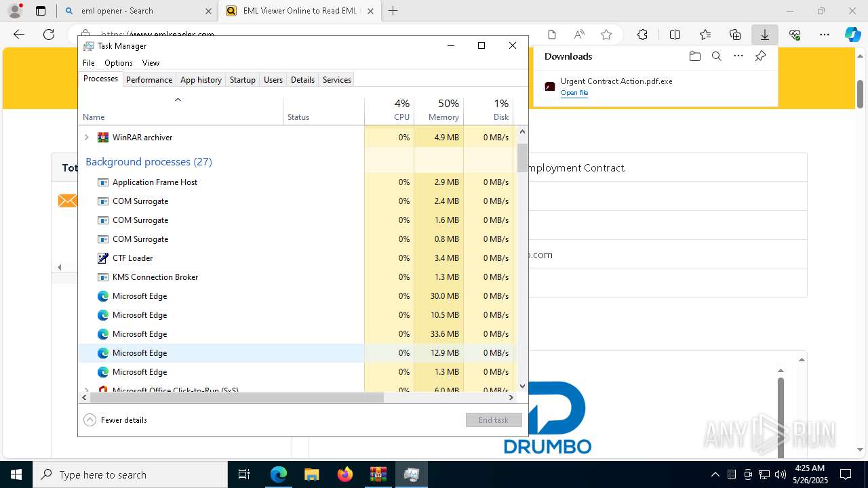The width and height of the screenshot is (868, 488).
Task: Switch to the Users tab
Action: (x=273, y=79)
